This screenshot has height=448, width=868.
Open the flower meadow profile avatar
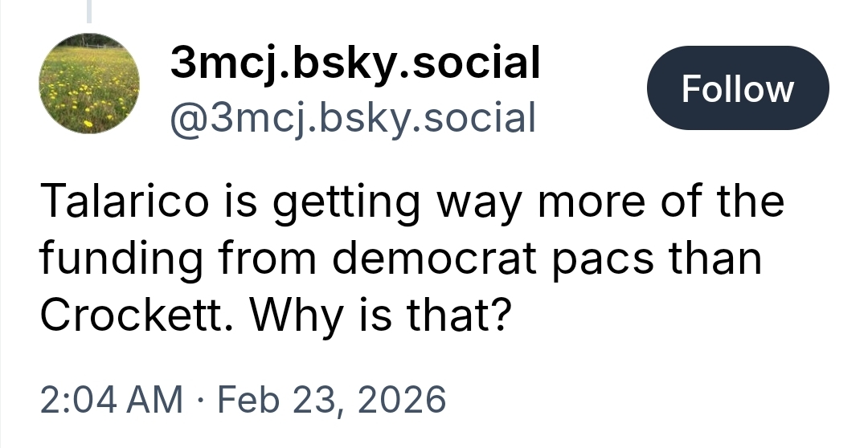pyautogui.click(x=89, y=83)
